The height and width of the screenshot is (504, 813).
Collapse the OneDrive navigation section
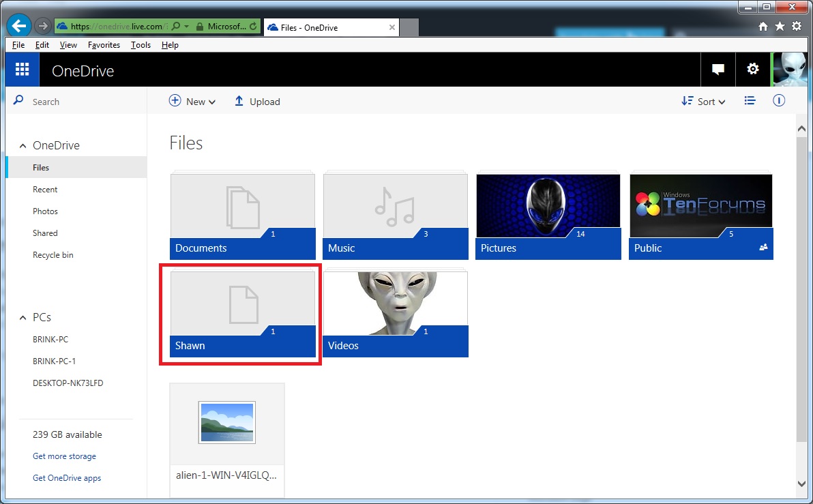point(23,146)
